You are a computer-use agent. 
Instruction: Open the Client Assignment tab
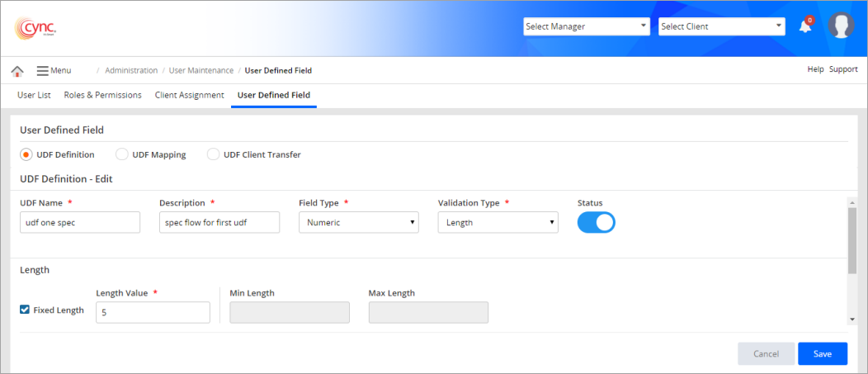189,95
